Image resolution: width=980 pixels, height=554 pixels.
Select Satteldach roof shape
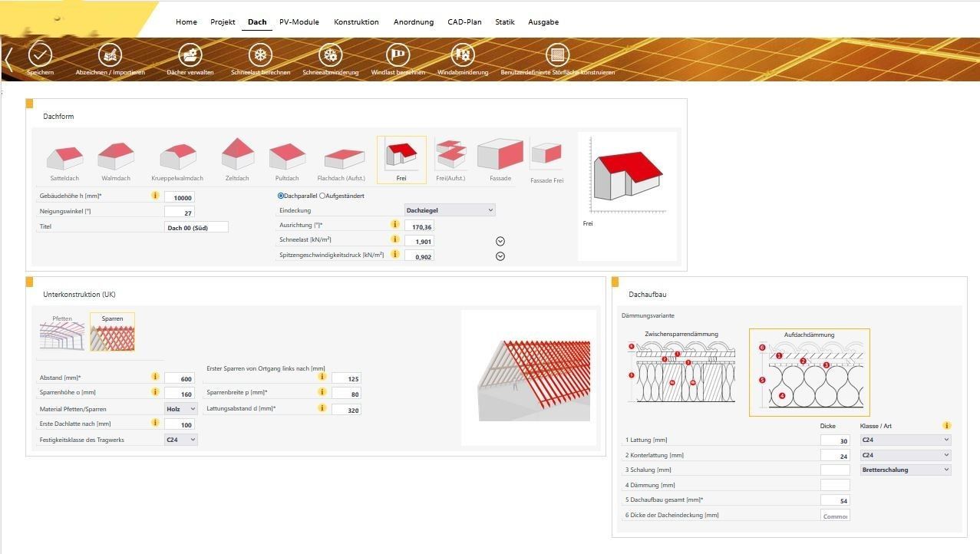pos(64,157)
